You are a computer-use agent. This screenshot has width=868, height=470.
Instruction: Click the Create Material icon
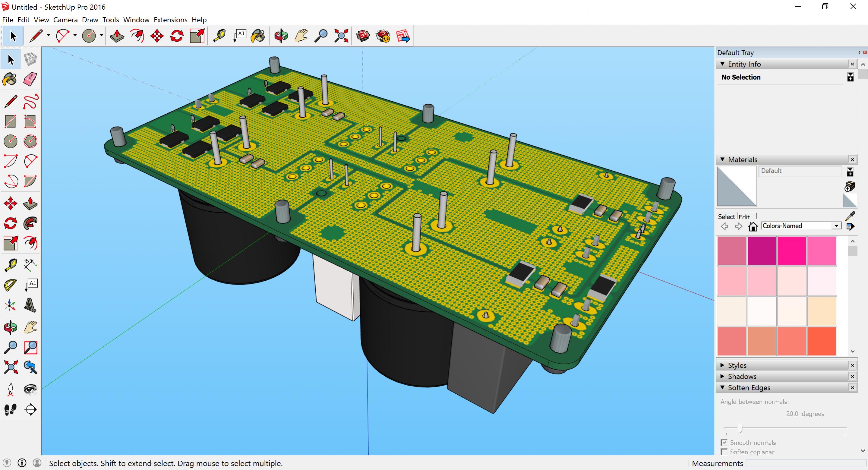click(850, 186)
